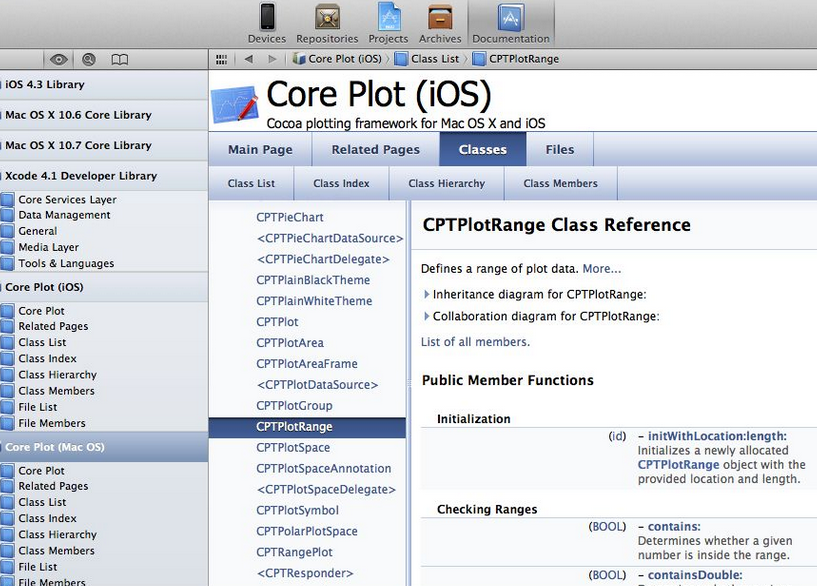This screenshot has width=817, height=586.
Task: Open the Class Index subtab
Action: click(x=341, y=183)
